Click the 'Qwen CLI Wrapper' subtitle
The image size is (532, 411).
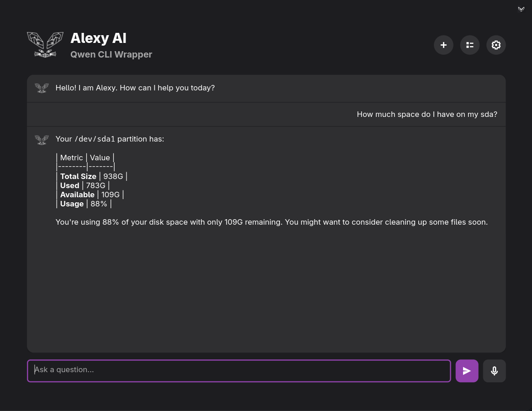(x=111, y=54)
